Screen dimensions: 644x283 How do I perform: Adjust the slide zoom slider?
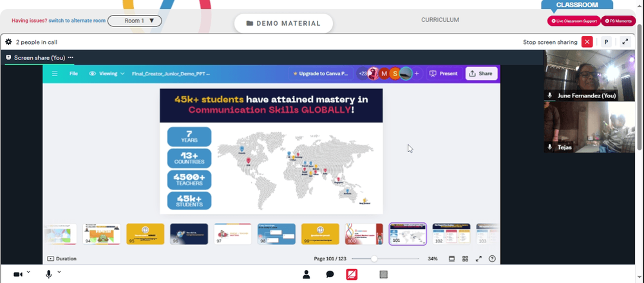click(374, 259)
